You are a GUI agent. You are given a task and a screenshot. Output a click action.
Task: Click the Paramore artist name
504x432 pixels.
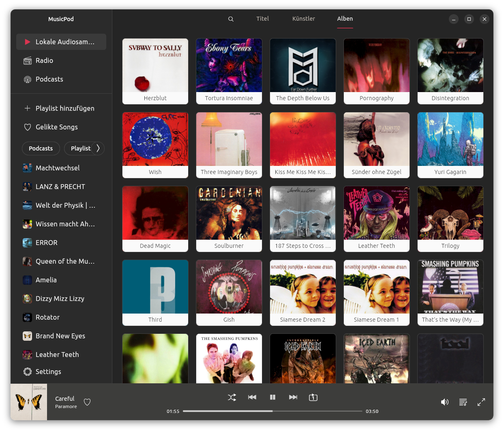point(66,406)
